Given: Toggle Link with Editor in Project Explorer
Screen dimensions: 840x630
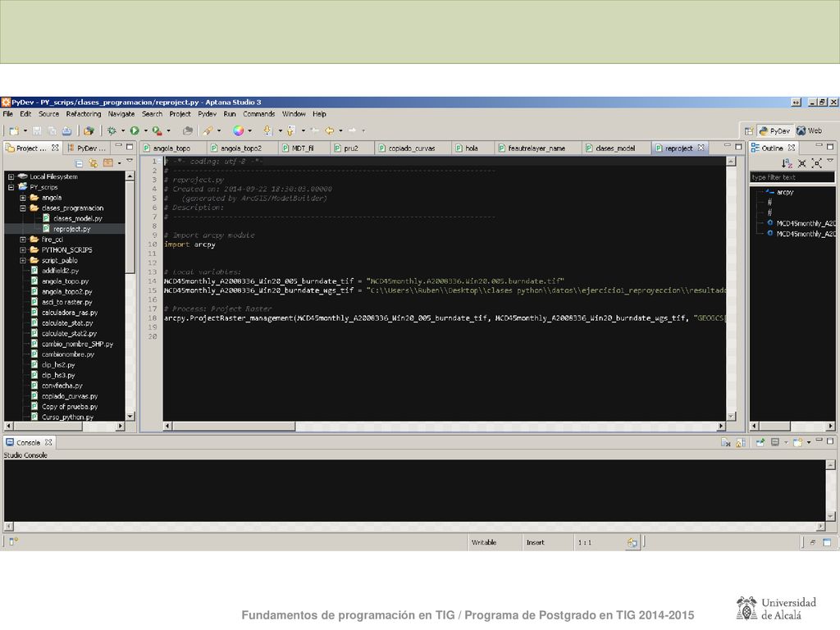Looking at the screenshot, I should (94, 163).
